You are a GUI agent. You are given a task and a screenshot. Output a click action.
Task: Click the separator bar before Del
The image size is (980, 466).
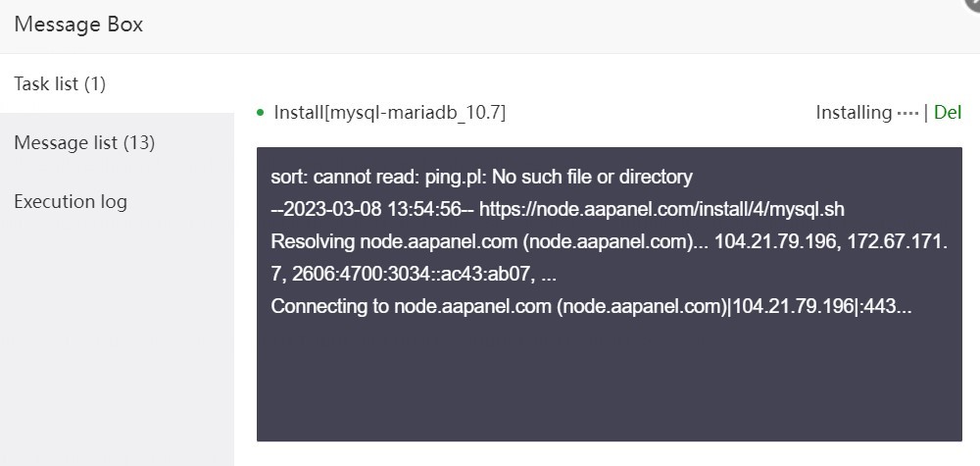click(926, 113)
